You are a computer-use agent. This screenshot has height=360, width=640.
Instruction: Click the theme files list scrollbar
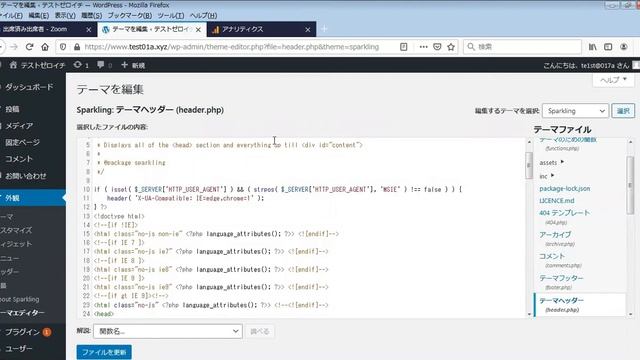630,185
